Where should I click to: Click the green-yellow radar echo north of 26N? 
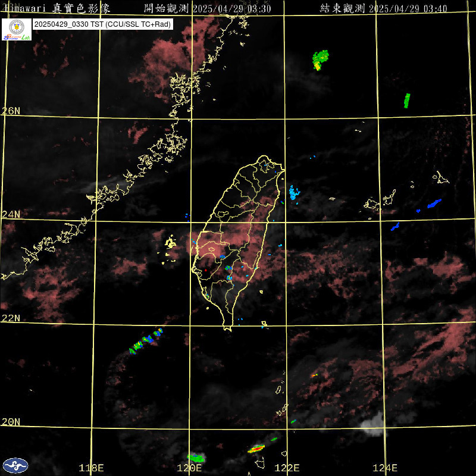tap(320, 60)
